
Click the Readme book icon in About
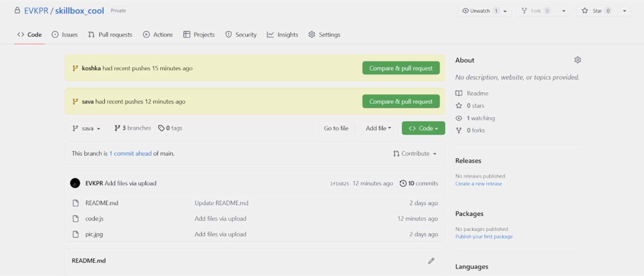pyautogui.click(x=459, y=93)
